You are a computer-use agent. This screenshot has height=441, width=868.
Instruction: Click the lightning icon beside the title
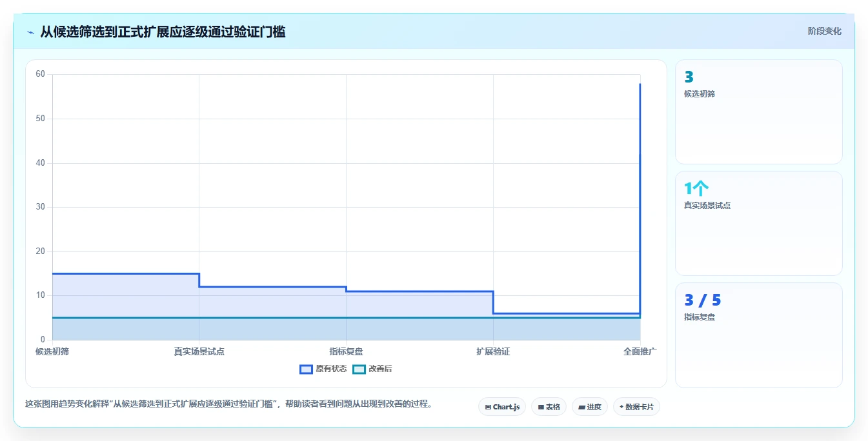tap(30, 32)
